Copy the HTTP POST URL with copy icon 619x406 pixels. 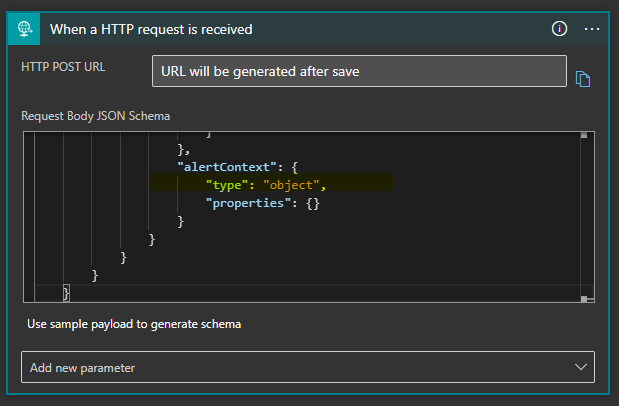583,79
